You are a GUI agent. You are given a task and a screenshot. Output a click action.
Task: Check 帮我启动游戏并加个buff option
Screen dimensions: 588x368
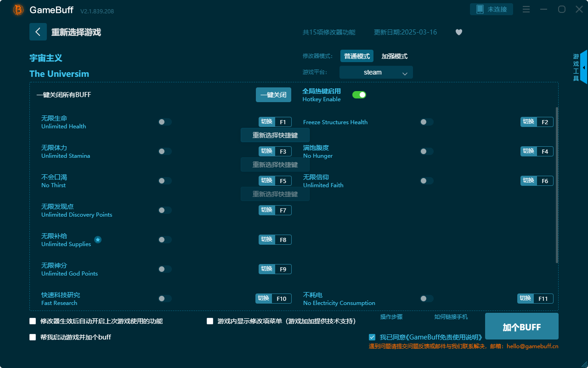(x=33, y=337)
